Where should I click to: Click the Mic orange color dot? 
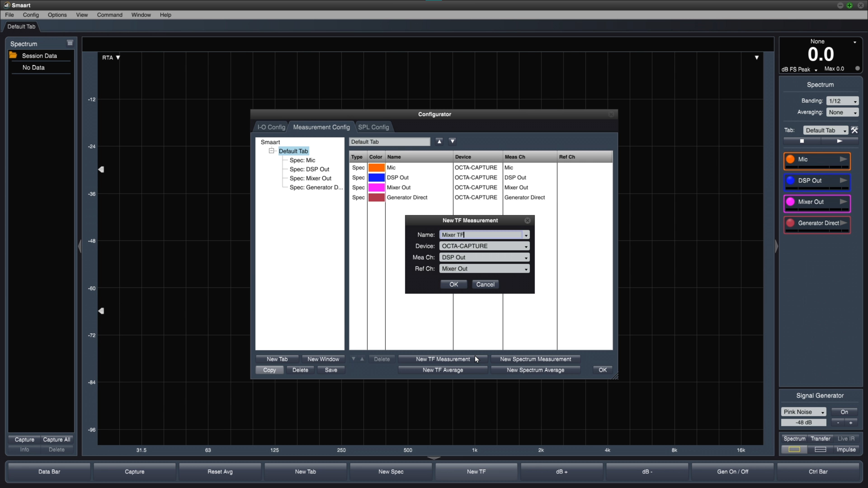click(x=790, y=159)
